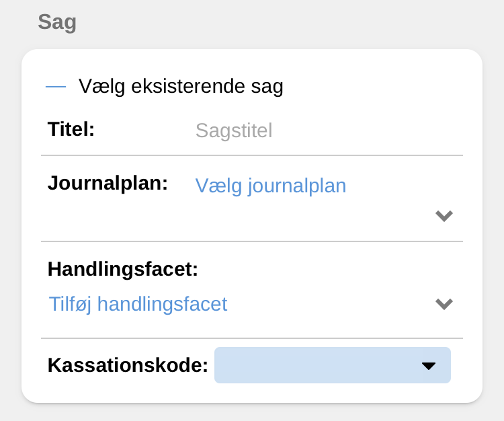Collapse the Vælg eksisterende sag dash icon

click(x=56, y=87)
